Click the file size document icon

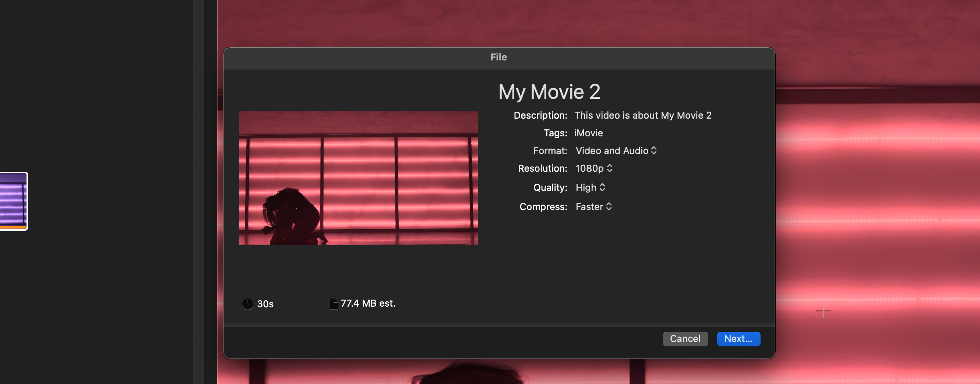pyautogui.click(x=334, y=304)
